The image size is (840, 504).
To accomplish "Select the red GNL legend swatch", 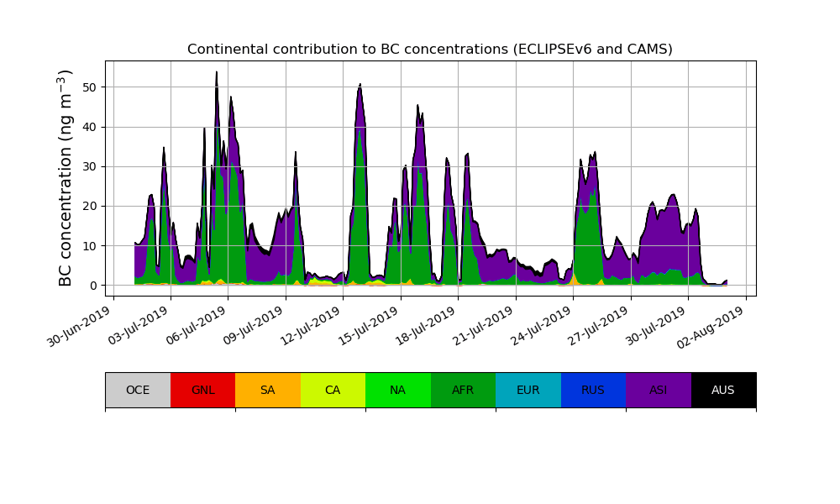I will tap(202, 390).
